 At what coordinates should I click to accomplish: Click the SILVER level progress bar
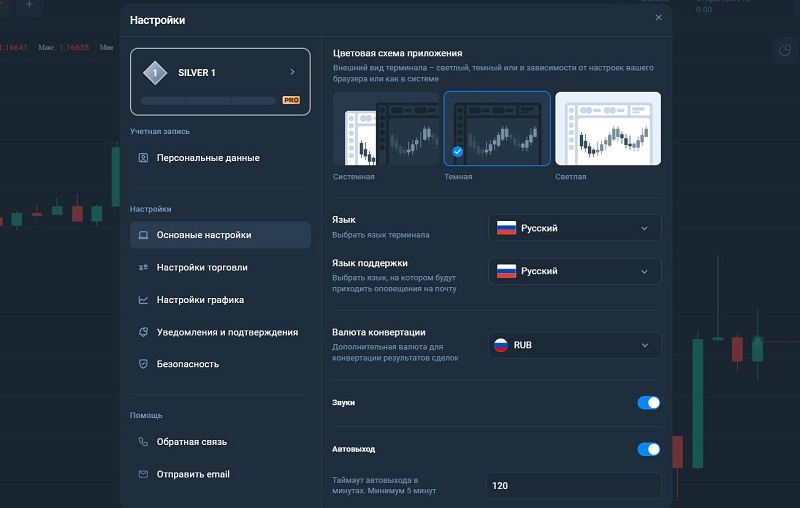click(x=208, y=100)
